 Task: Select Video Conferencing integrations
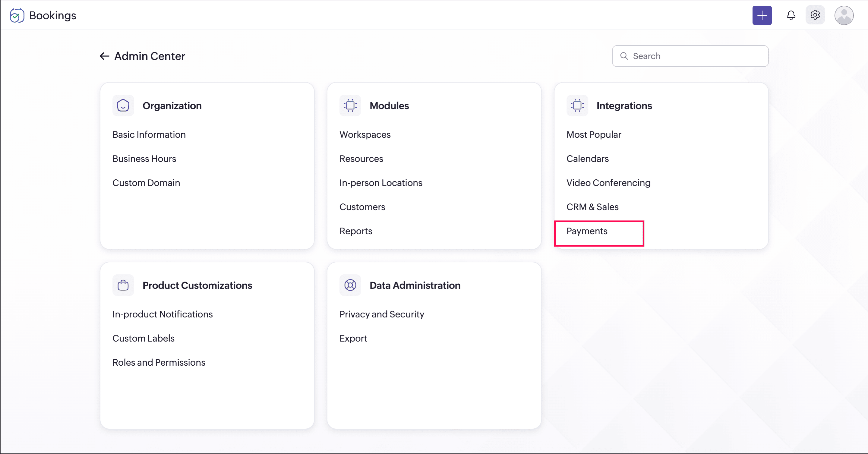pyautogui.click(x=608, y=183)
